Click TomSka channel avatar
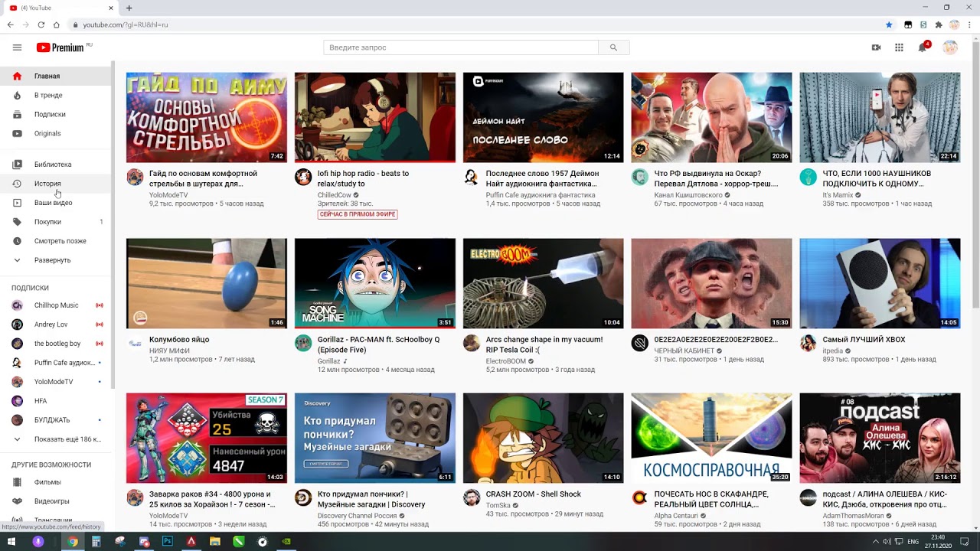The image size is (980, 551). coord(472,498)
